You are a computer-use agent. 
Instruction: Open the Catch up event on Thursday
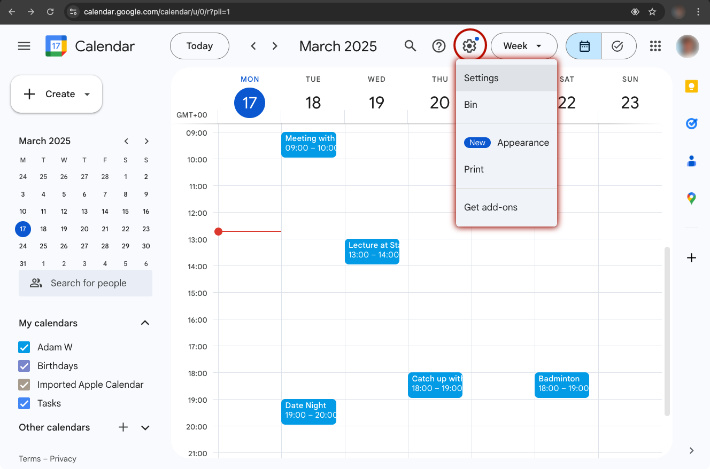(x=435, y=385)
